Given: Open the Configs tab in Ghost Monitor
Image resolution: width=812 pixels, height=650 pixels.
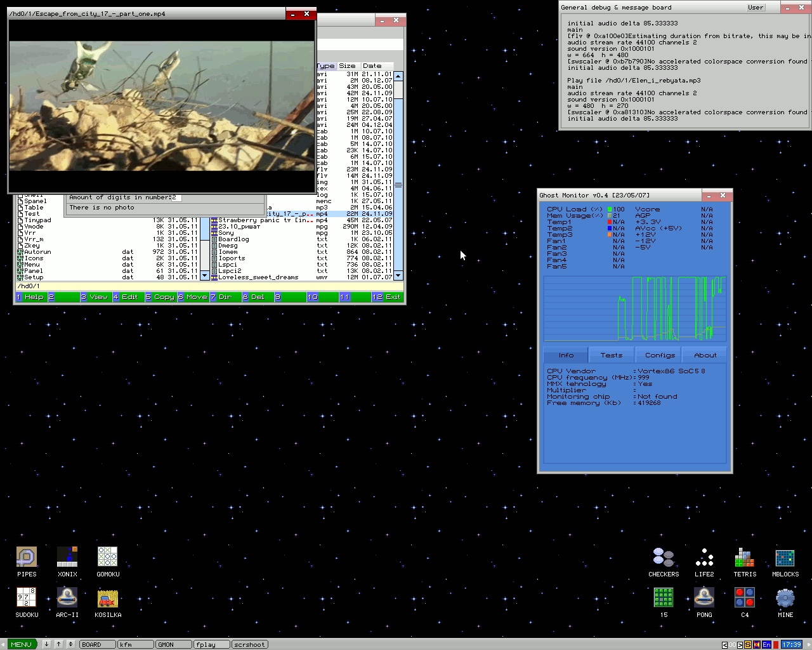Looking at the screenshot, I should point(660,355).
